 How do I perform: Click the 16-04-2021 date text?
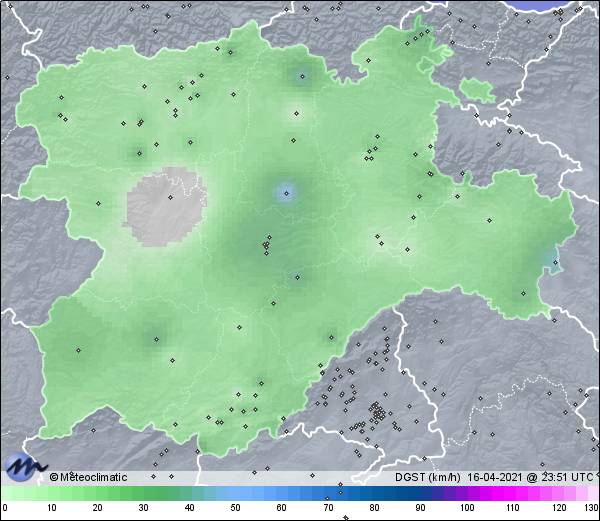(495, 477)
